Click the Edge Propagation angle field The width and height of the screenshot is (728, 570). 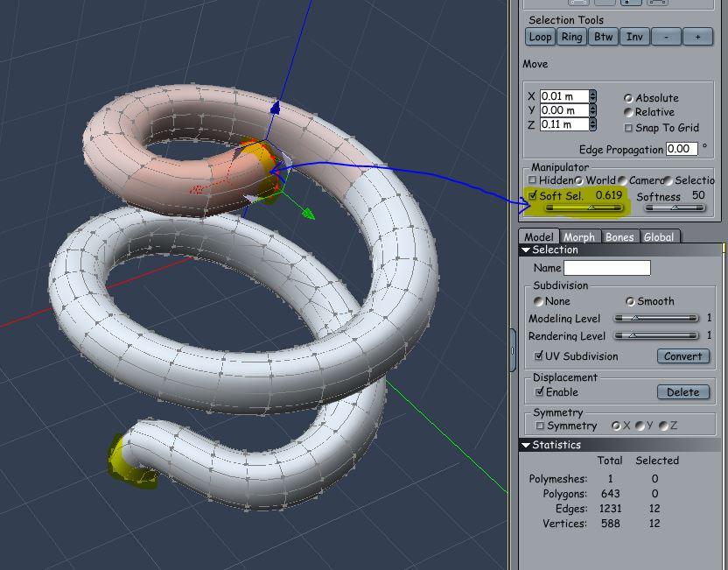(682, 149)
